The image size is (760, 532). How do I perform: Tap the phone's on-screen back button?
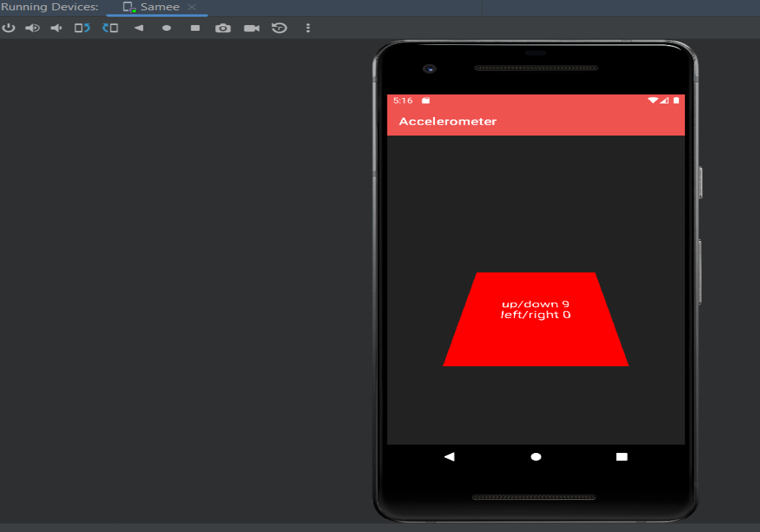449,457
